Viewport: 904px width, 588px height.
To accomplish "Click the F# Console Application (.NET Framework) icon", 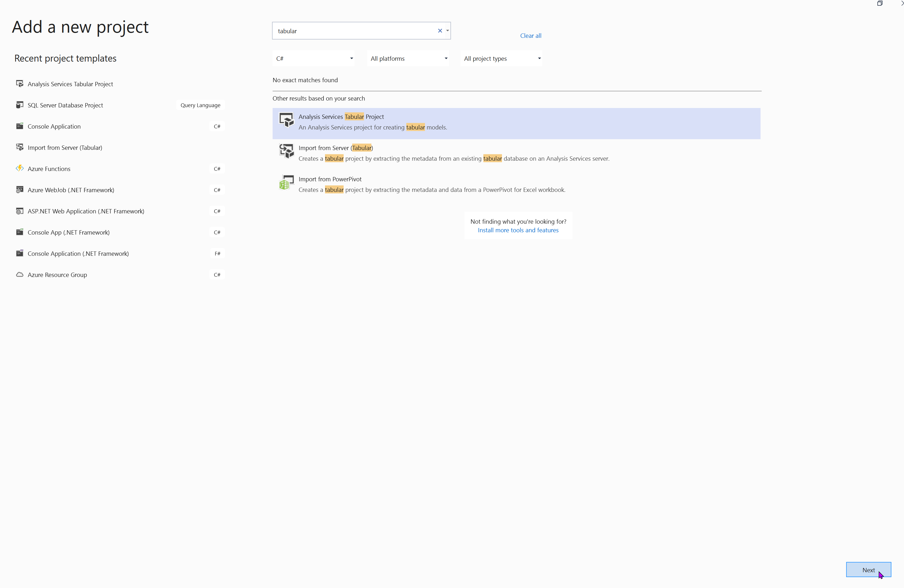I will tap(20, 253).
